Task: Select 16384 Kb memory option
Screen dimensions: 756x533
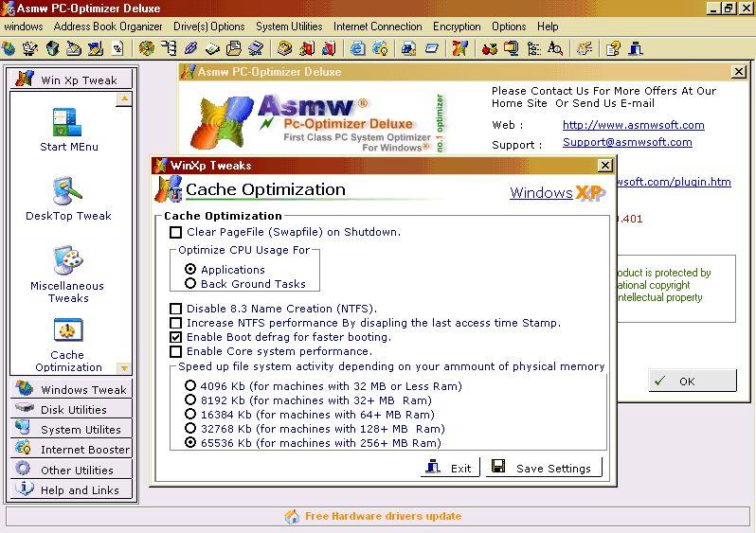Action: click(190, 414)
